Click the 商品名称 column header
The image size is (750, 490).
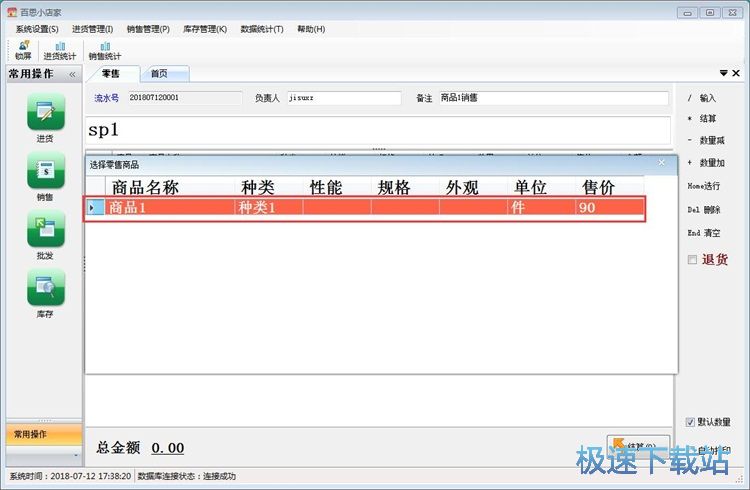(170, 187)
